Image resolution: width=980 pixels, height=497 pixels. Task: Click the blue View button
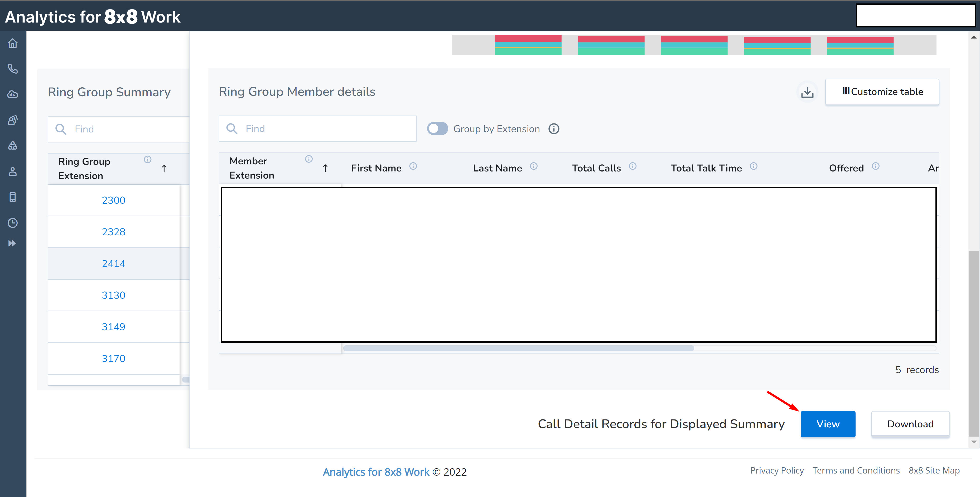click(827, 424)
